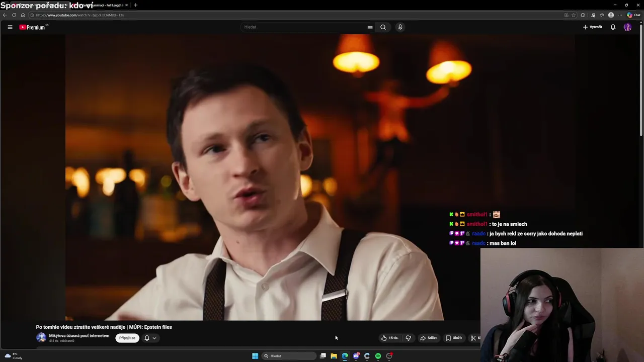Click the YouTube search magnifier button
The height and width of the screenshot is (362, 644).
383,27
